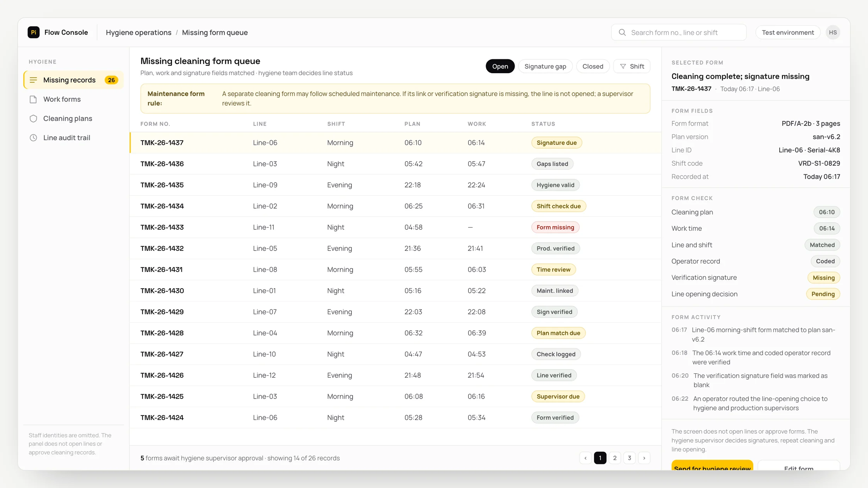Click the Test environment selector
The image size is (868, 488).
(788, 33)
